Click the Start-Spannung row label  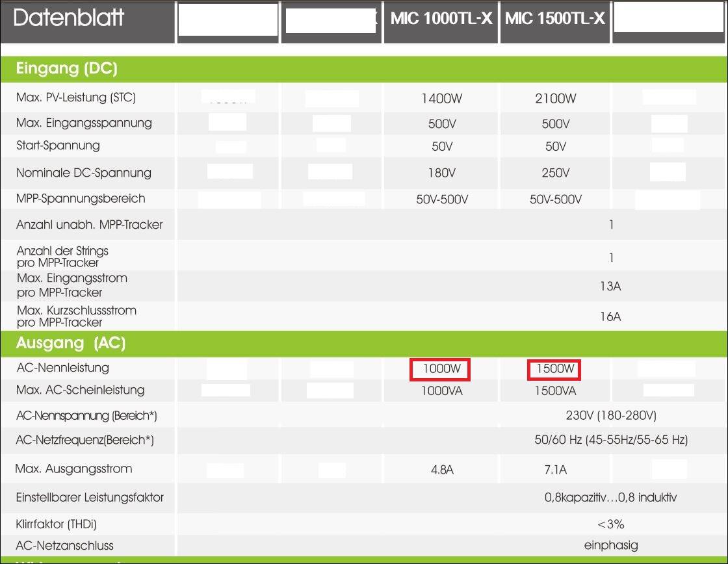click(x=58, y=146)
